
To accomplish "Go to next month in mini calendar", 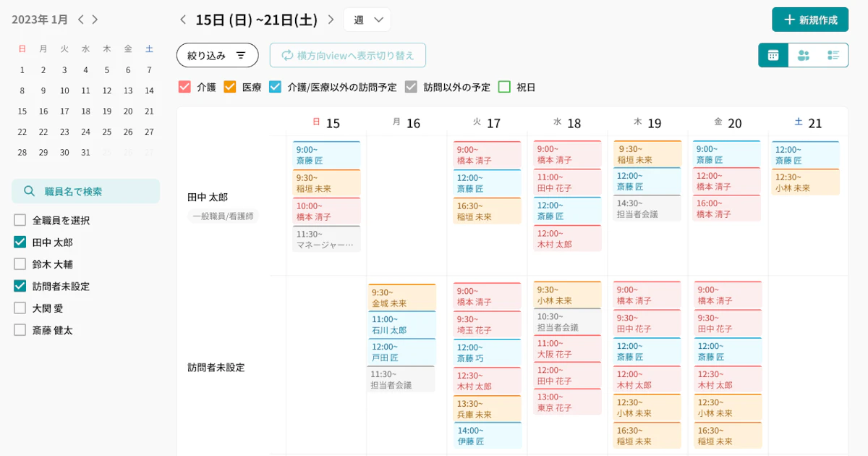I will point(95,20).
